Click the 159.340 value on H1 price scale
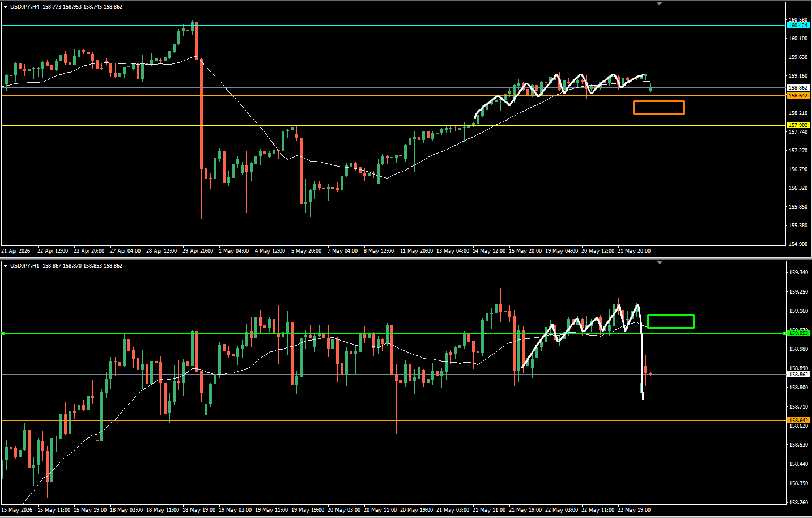 coord(798,273)
